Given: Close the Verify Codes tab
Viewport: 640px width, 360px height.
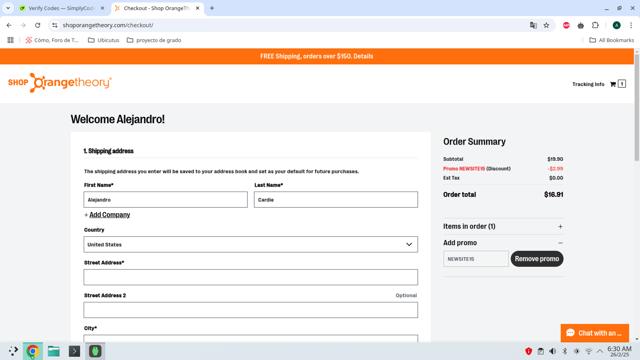Looking at the screenshot, I should (x=102, y=8).
